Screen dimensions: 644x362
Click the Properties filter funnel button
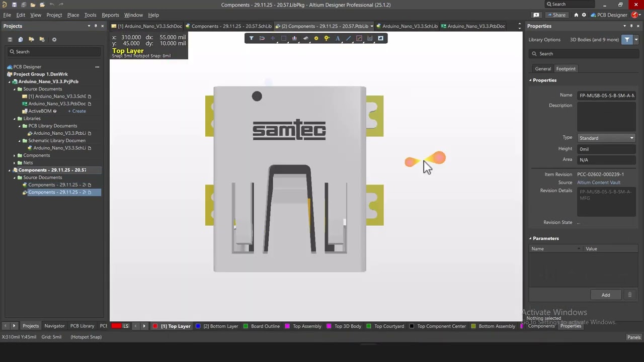click(627, 40)
